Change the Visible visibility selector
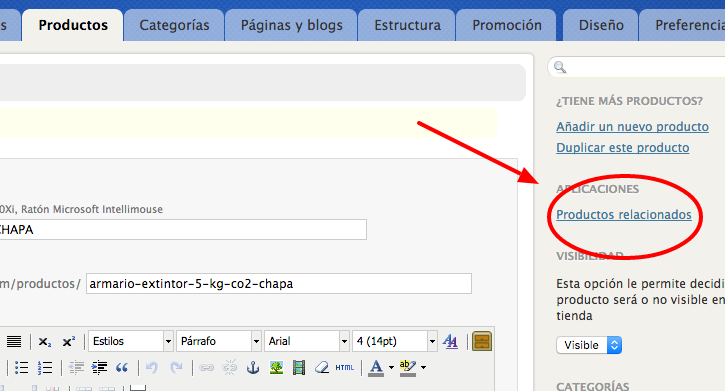The height and width of the screenshot is (391, 725). coord(589,345)
